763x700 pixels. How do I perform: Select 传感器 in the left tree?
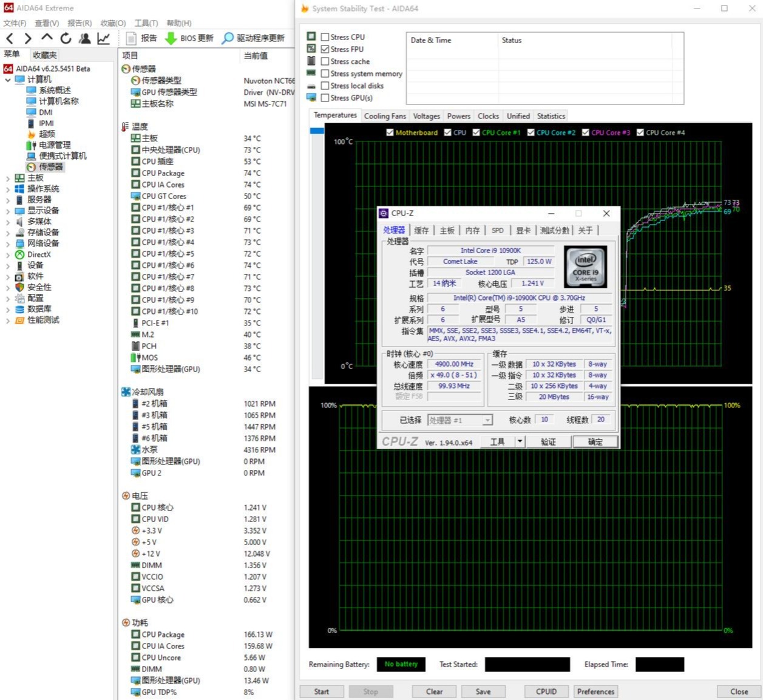tap(50, 167)
